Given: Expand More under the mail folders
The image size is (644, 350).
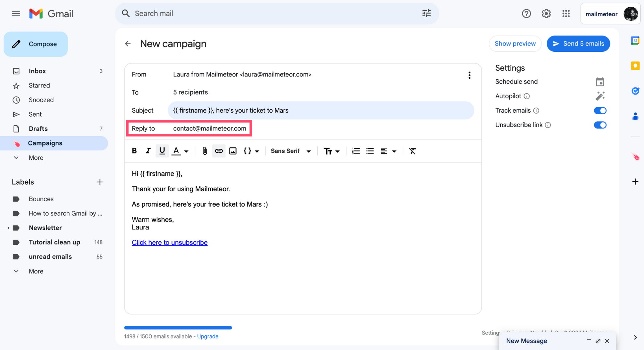Looking at the screenshot, I should coord(36,158).
